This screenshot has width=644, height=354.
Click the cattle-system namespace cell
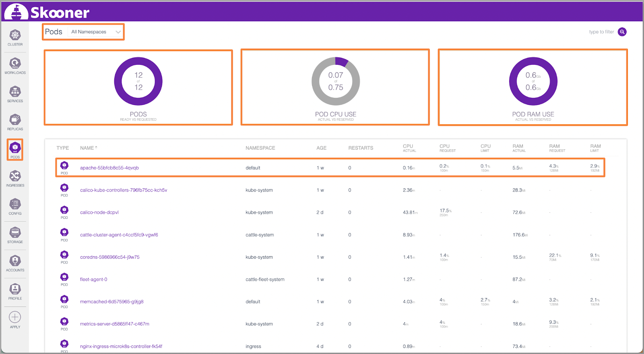(260, 235)
